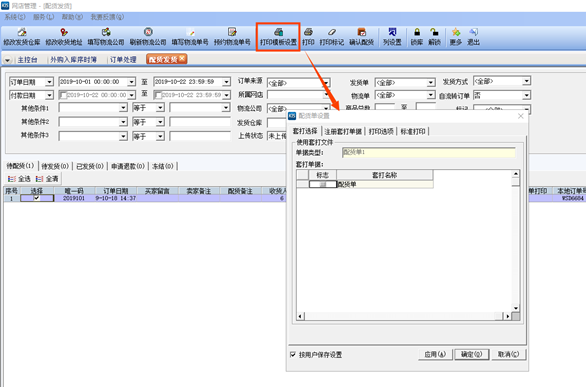This screenshot has width=586, height=387.
Task: Expand the 订单日期 type dropdown
Action: 49,82
